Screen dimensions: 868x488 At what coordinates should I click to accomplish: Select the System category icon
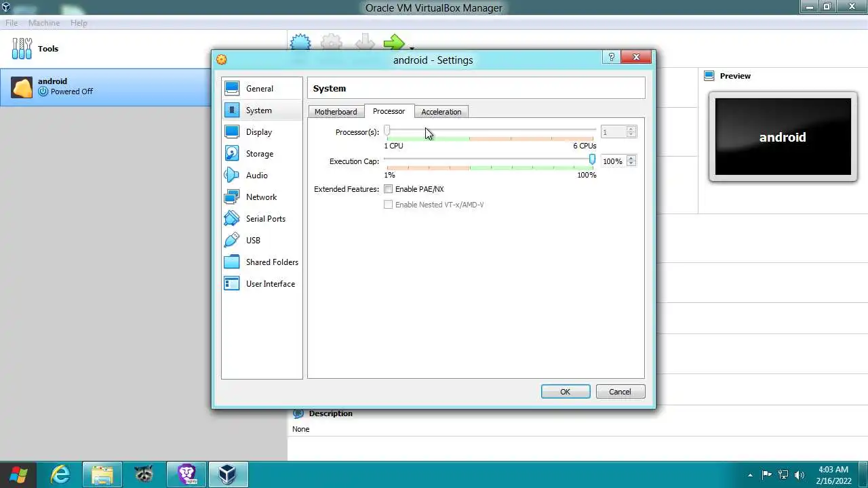pos(232,110)
